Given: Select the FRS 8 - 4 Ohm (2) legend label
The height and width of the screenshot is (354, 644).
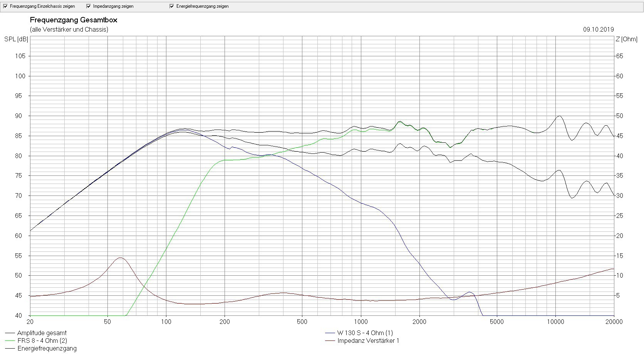Looking at the screenshot, I should click(x=42, y=341).
